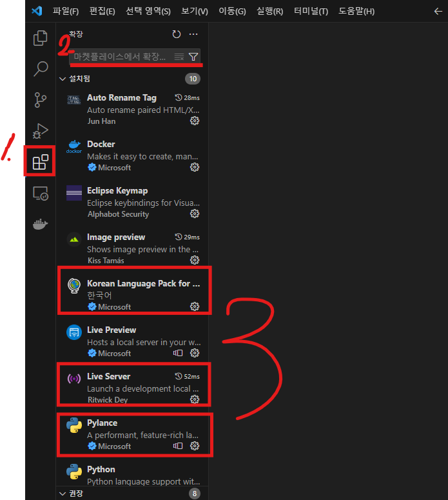Click publisher name Kiss Tamás
This screenshot has height=500, width=448.
[106, 261]
